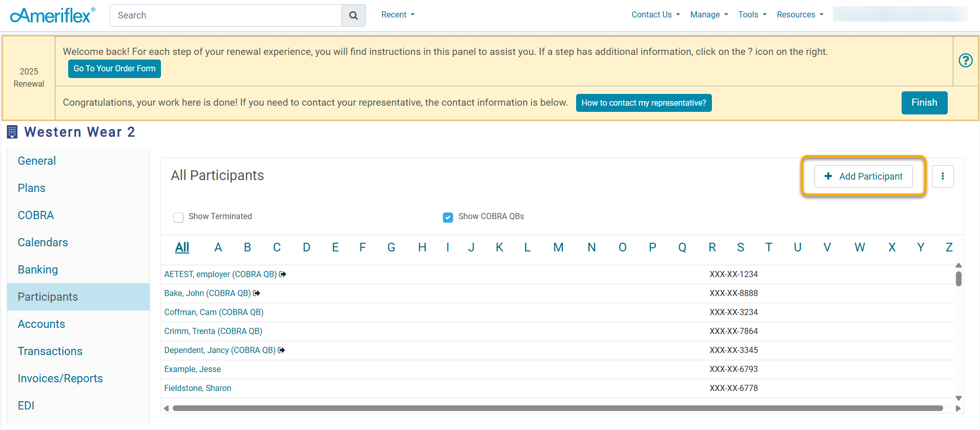This screenshot has height=430, width=980.
Task: Click the horizontal scrollbar of the participant list
Action: (558, 408)
